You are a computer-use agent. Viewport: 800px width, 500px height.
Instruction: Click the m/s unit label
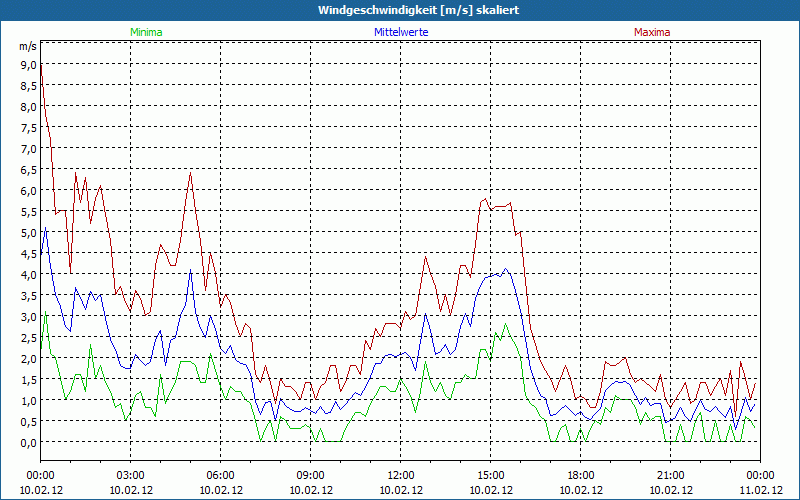27,46
